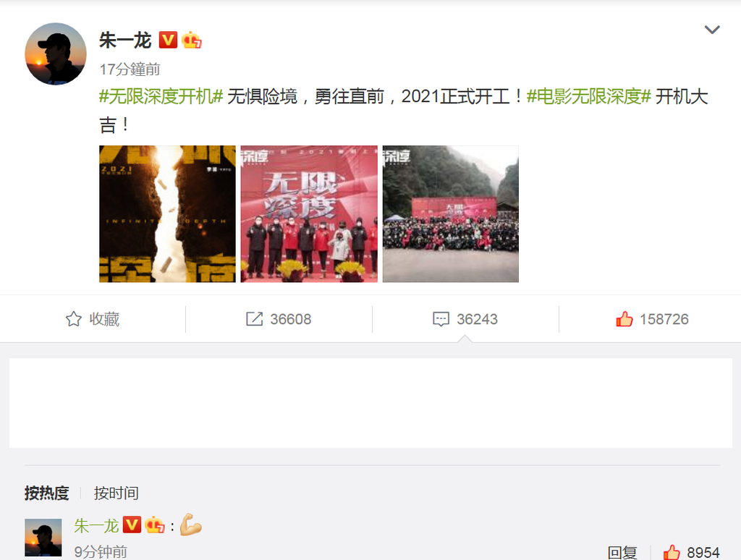Click the orange V verified badge in the post header
Viewport: 741px width, 560px height.
168,41
